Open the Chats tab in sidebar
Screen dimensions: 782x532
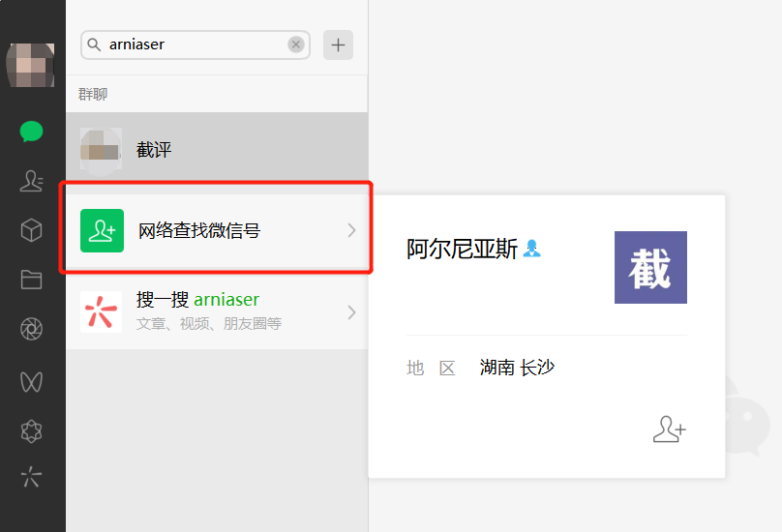[31, 132]
